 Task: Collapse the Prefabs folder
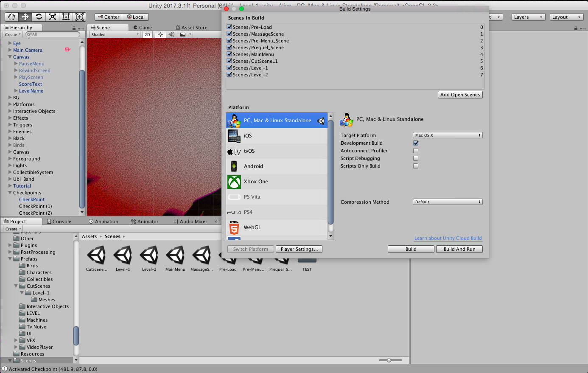point(10,259)
